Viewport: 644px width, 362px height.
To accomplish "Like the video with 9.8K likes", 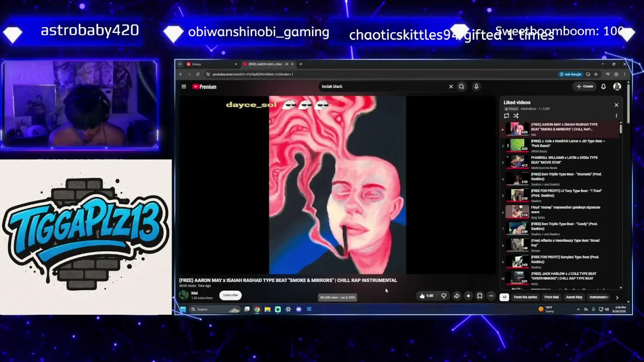I will tap(426, 296).
